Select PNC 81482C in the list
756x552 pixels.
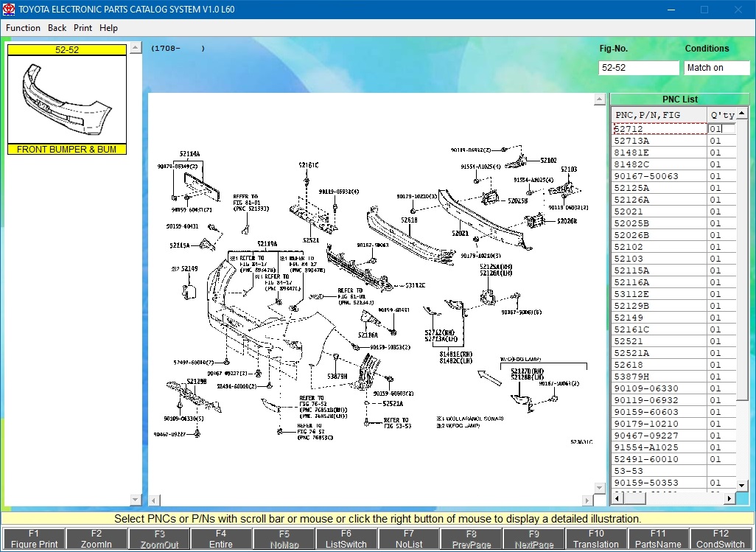tap(659, 164)
